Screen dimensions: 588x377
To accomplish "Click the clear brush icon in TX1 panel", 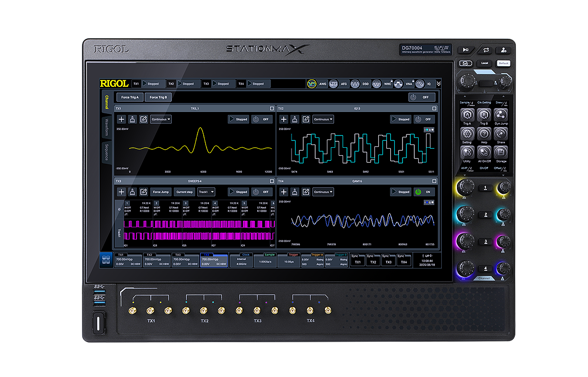I will pos(133,119).
